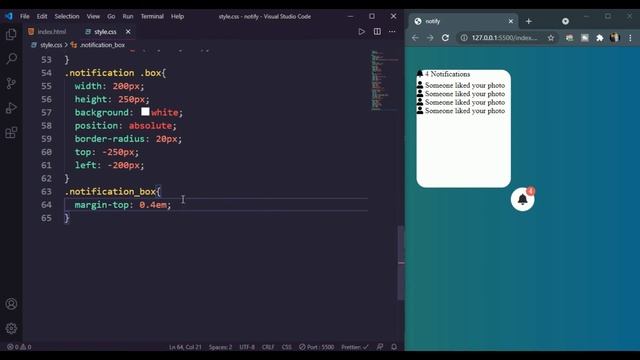View site information icon in address bar
Screen dimensions: 640x360
click(464, 38)
